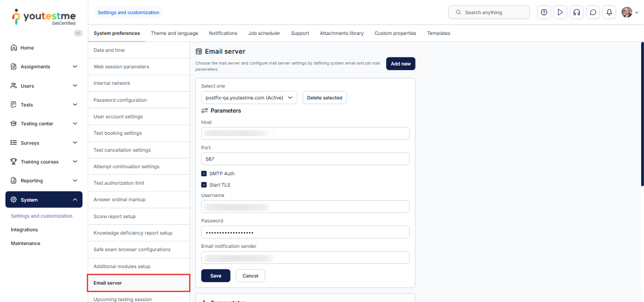Open the notifications bell icon

coord(609,12)
